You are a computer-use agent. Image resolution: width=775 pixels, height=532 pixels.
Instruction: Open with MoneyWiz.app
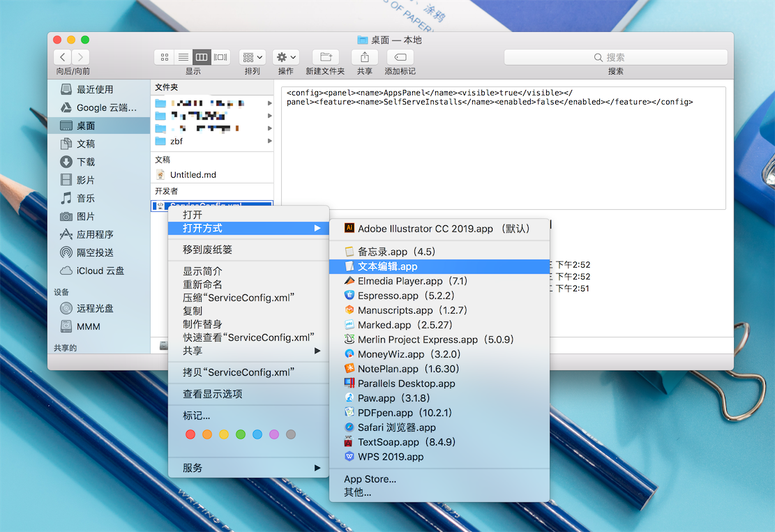point(439,354)
